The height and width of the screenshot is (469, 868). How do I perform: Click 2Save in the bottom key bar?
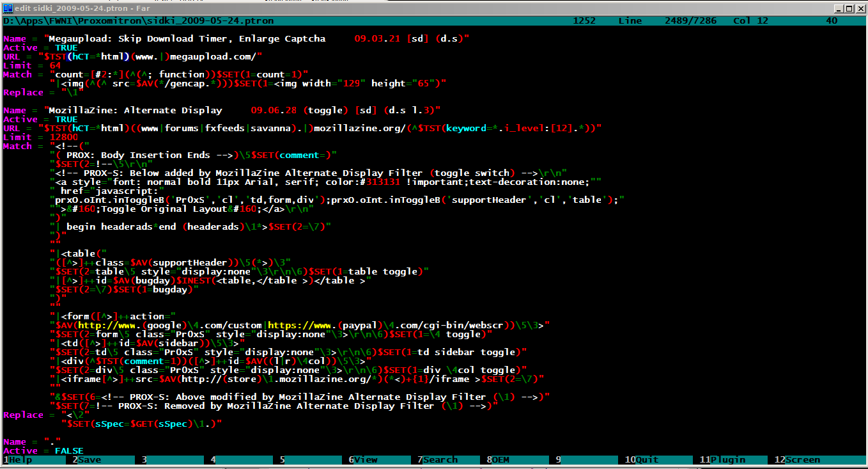[89, 459]
